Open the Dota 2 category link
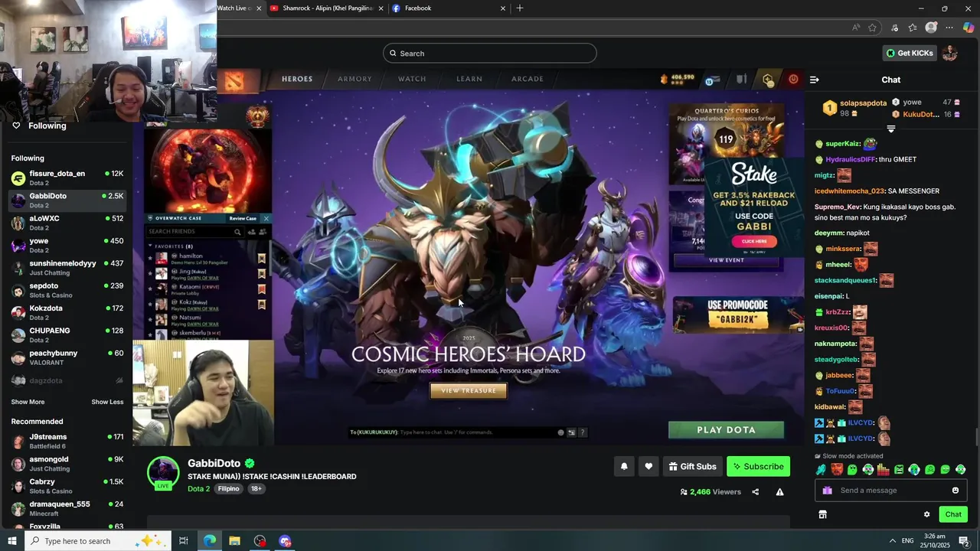 [198, 489]
